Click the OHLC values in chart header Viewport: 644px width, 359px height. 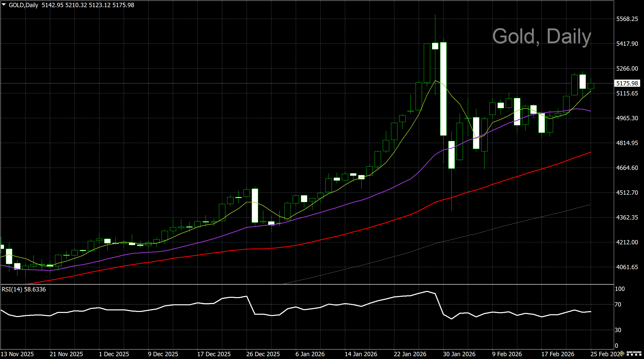tap(88, 5)
